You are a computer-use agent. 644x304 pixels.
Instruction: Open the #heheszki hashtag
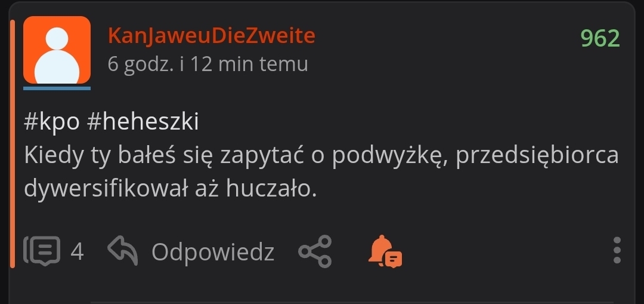[143, 122]
